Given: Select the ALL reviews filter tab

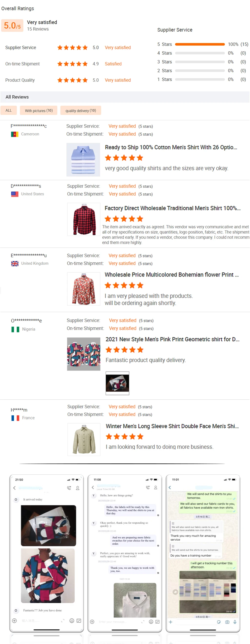Looking at the screenshot, I should (9, 110).
